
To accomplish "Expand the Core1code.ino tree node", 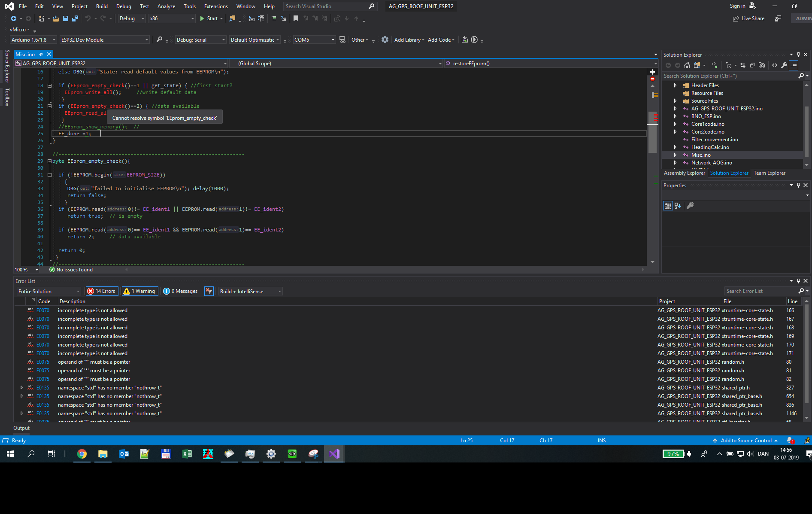I will click(x=675, y=124).
